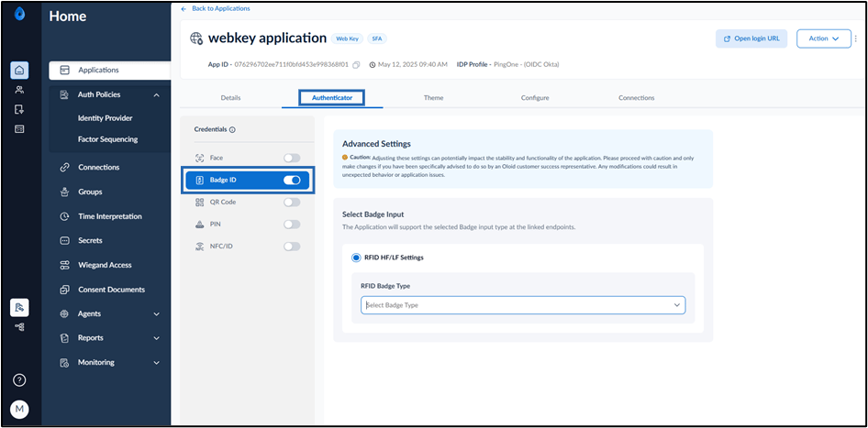
Task: Click the PingOne - (OIDC Okta) profile text
Action: click(526, 65)
